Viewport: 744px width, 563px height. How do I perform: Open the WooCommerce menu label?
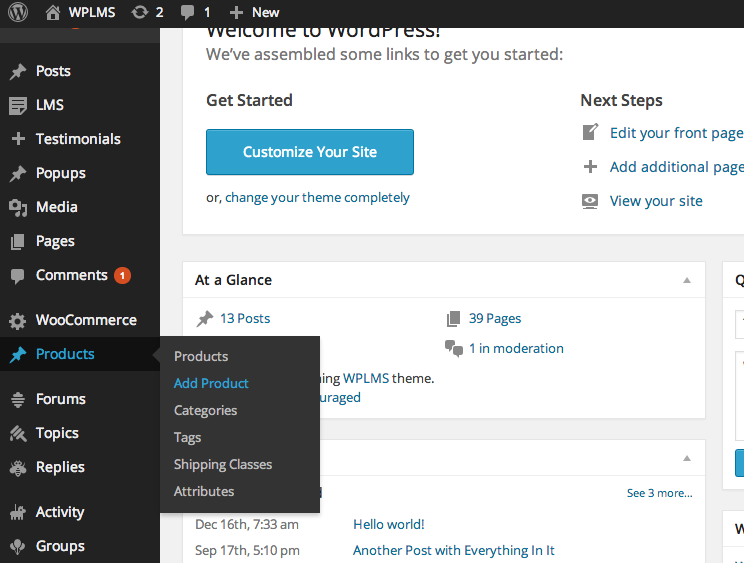[86, 320]
